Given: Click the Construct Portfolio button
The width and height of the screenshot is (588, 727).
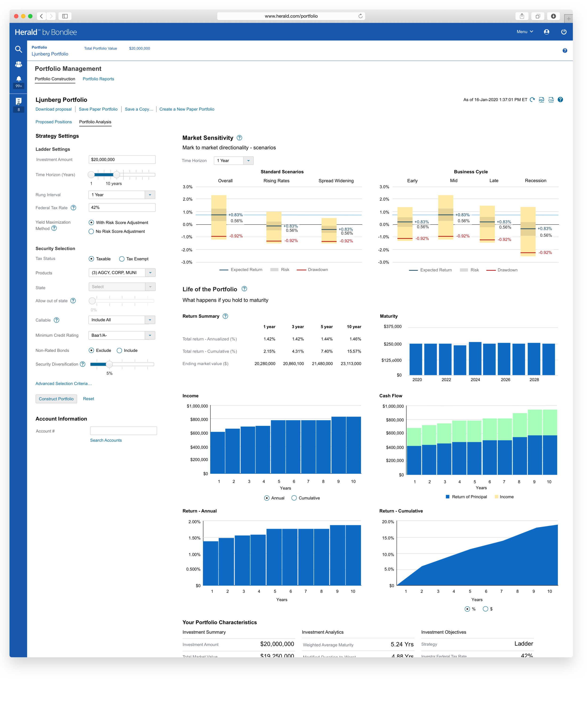Looking at the screenshot, I should click(56, 399).
